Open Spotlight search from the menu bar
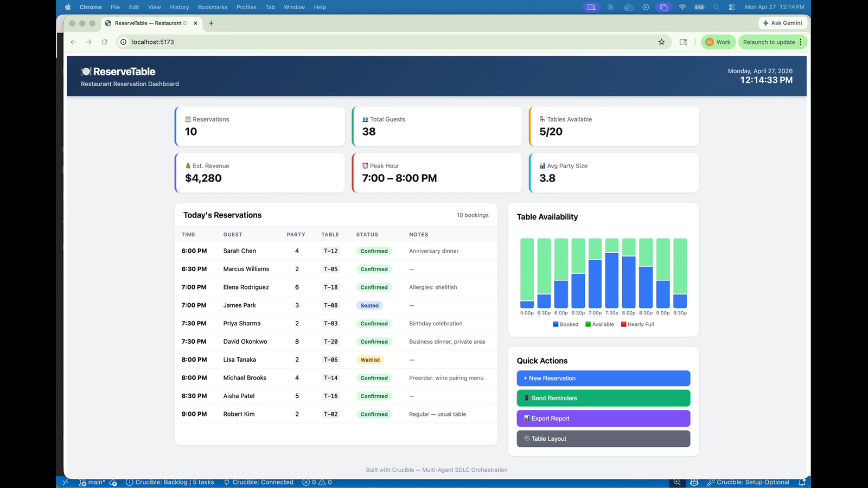The width and height of the screenshot is (868, 488). tap(716, 7)
